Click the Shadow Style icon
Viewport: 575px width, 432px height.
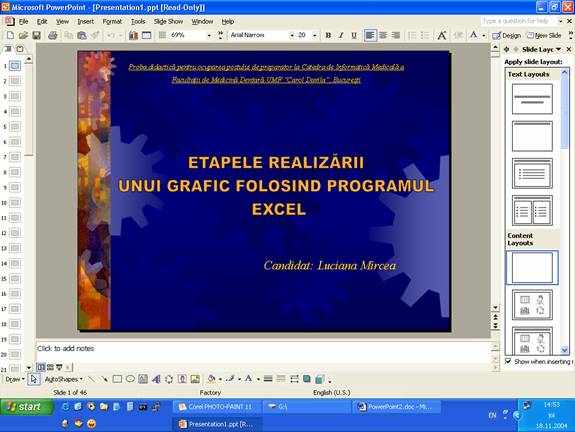coord(307,379)
